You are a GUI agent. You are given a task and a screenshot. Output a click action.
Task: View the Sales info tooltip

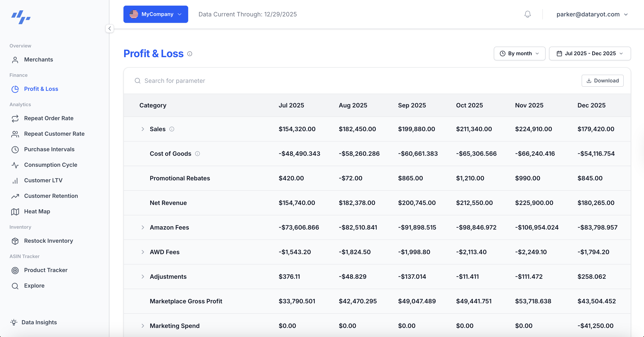click(x=172, y=129)
